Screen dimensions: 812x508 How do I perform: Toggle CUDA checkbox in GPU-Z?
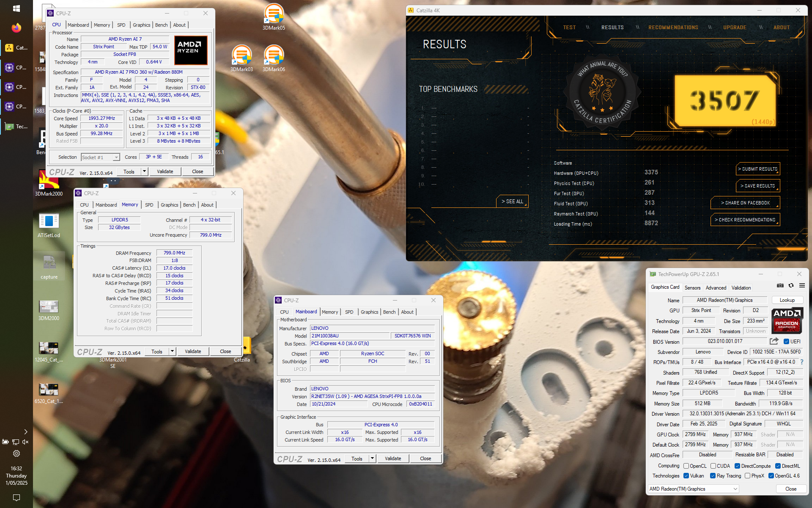[713, 466]
